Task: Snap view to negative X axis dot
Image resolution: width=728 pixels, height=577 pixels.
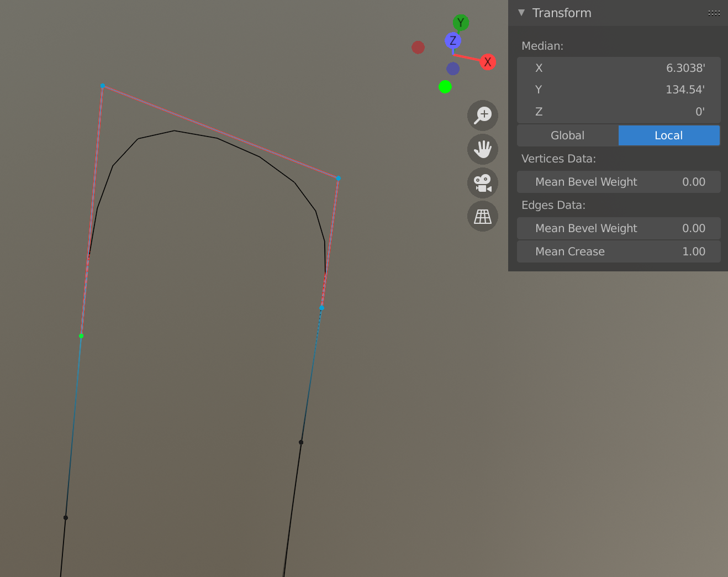Action: pyautogui.click(x=418, y=48)
